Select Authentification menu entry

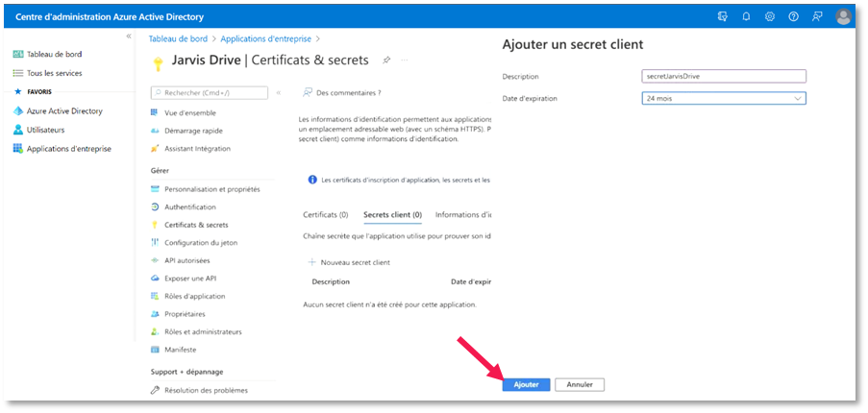point(190,206)
